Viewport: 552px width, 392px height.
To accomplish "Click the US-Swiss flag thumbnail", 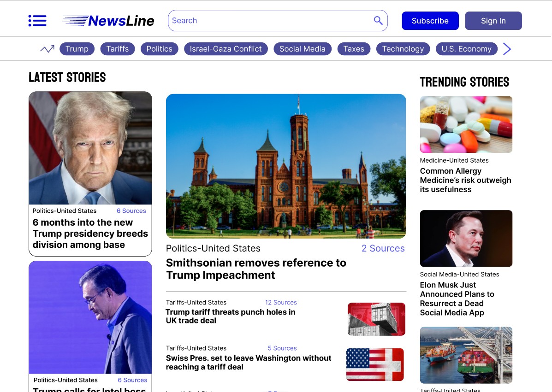I will pos(375,364).
